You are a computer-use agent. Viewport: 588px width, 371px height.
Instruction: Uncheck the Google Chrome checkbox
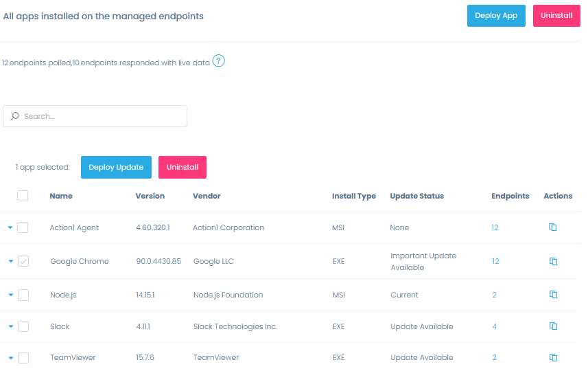pyautogui.click(x=23, y=261)
